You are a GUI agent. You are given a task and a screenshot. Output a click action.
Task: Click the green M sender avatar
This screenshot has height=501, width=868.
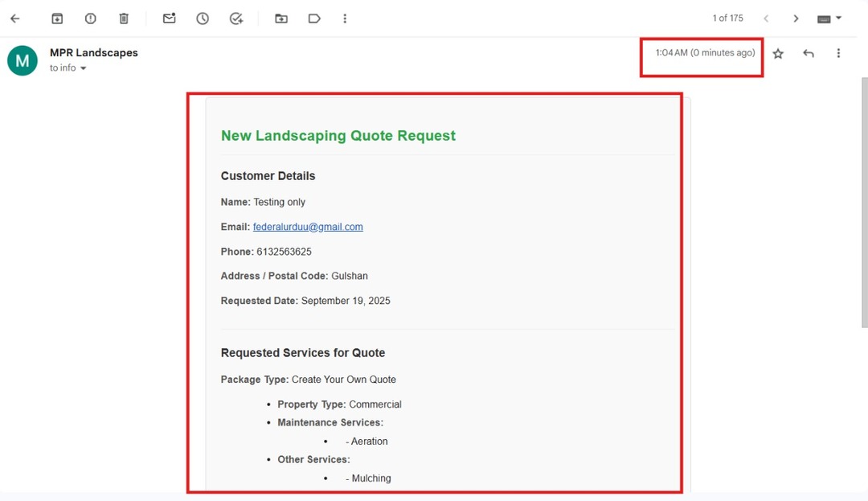(23, 60)
